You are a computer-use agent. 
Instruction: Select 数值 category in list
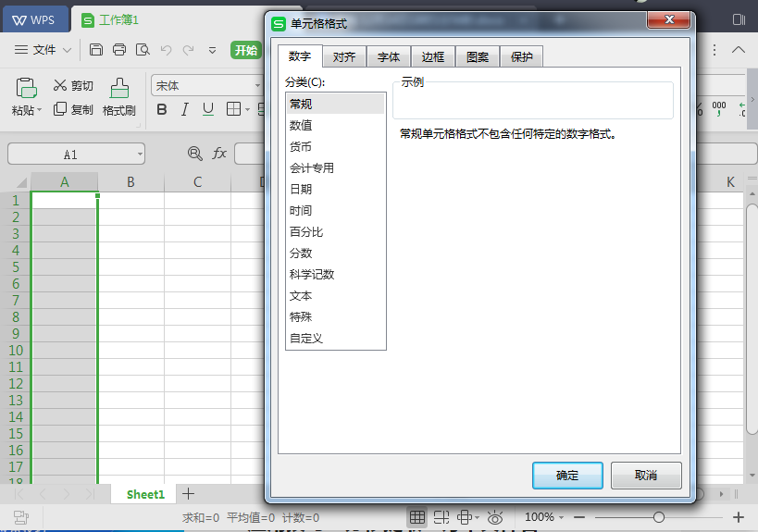point(335,125)
